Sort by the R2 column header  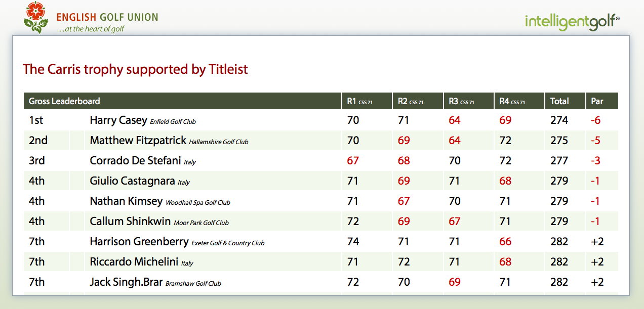coord(410,101)
